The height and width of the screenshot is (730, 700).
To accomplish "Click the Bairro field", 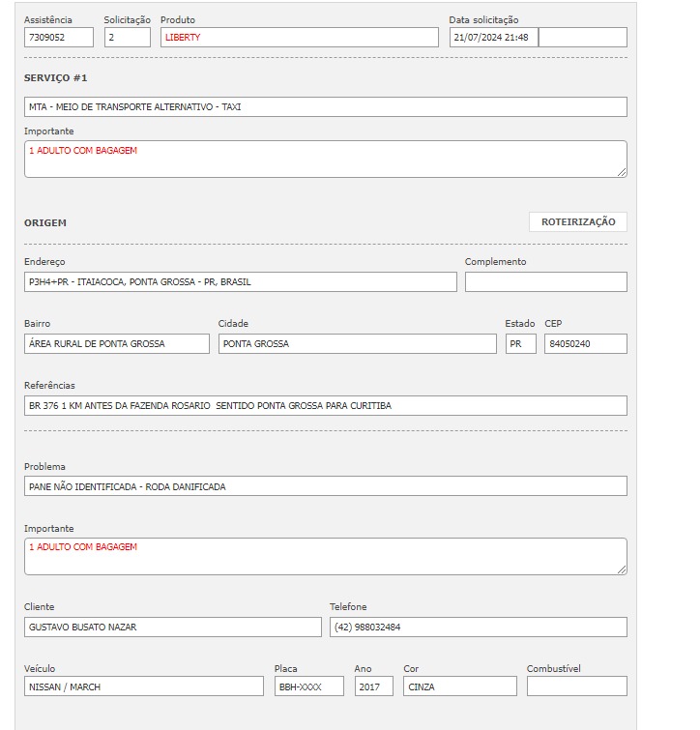I will point(117,344).
